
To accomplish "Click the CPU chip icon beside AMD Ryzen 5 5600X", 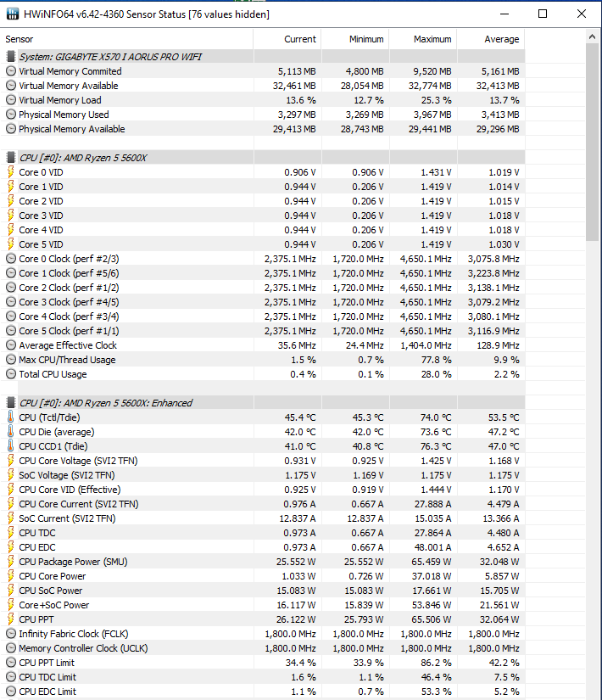I will 11,158.
